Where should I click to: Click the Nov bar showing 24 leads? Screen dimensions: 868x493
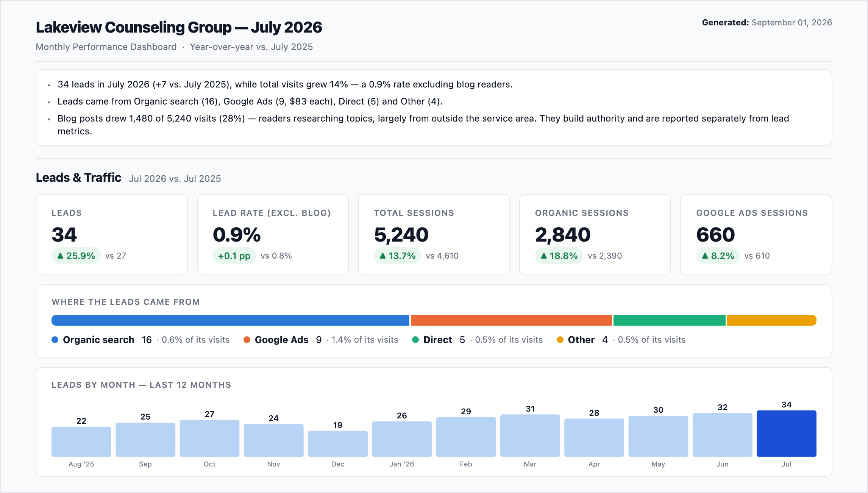pyautogui.click(x=274, y=440)
